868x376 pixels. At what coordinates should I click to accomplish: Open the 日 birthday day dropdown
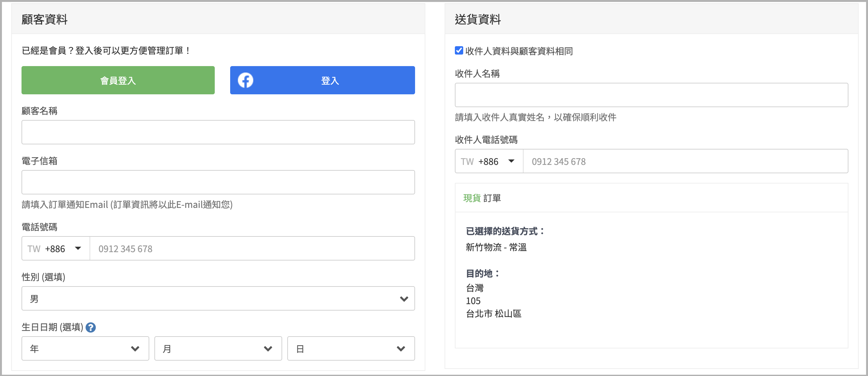click(351, 348)
